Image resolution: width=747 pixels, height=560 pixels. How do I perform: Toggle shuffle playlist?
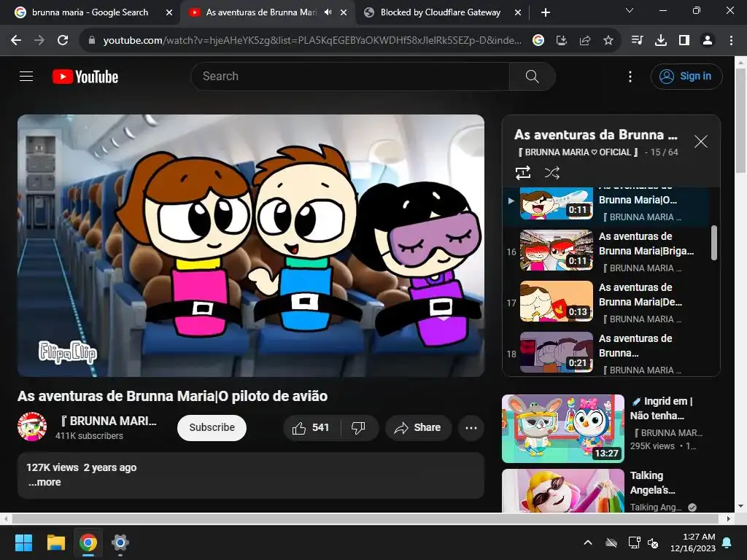tap(551, 172)
